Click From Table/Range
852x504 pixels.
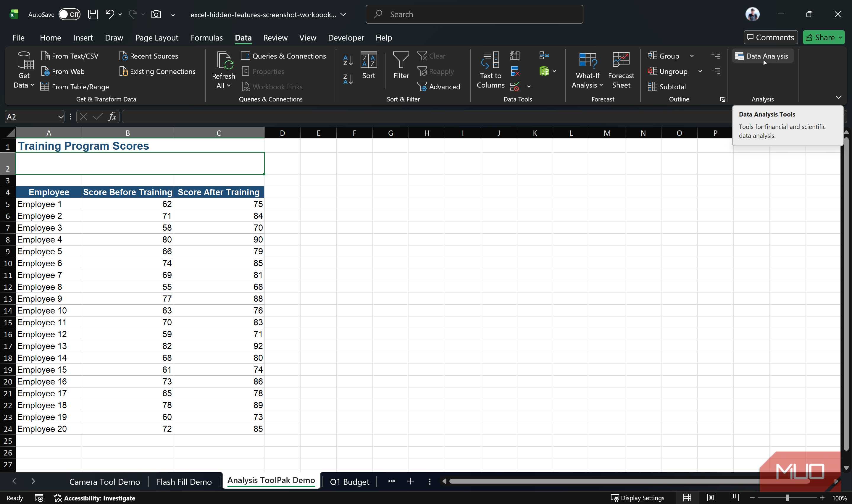pos(75,87)
